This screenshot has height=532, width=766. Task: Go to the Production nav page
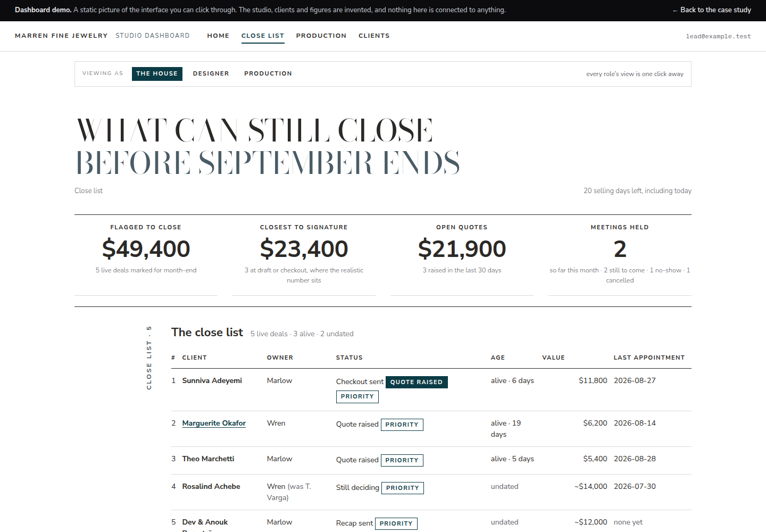click(321, 36)
